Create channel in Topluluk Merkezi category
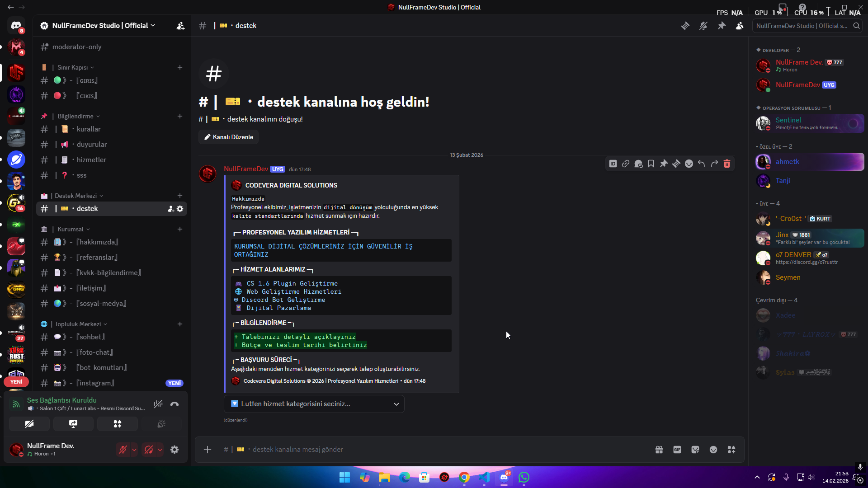 tap(180, 324)
